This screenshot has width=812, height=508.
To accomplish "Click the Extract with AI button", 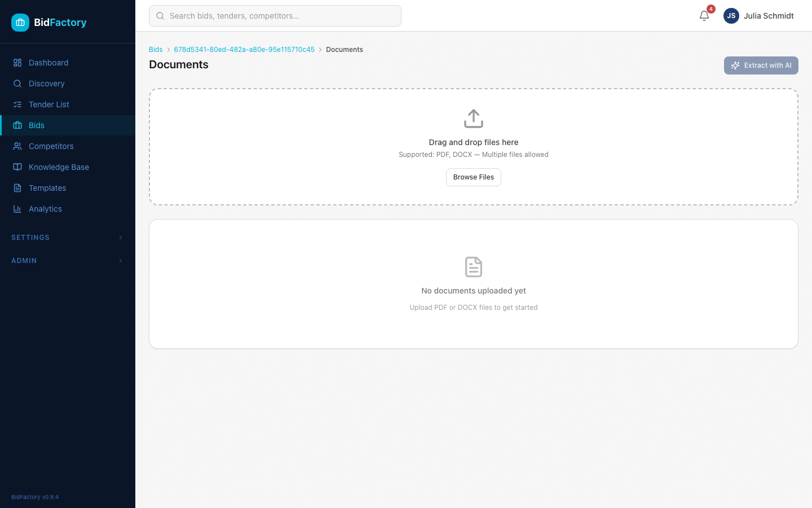I will 761,65.
